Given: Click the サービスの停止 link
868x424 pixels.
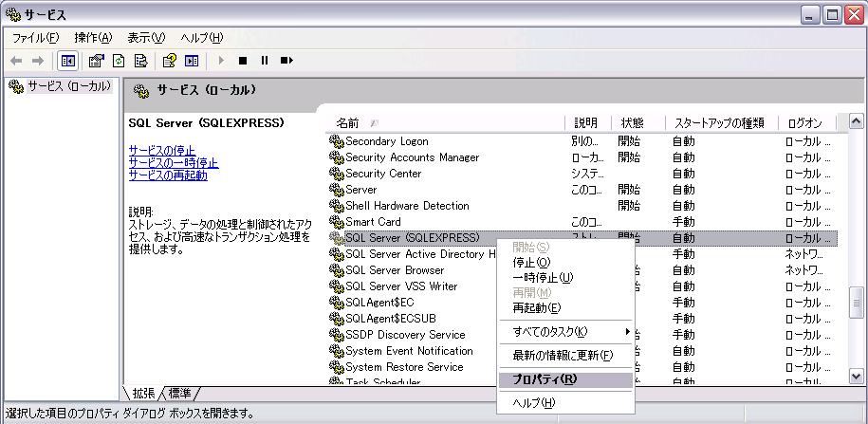Looking at the screenshot, I should tap(161, 151).
